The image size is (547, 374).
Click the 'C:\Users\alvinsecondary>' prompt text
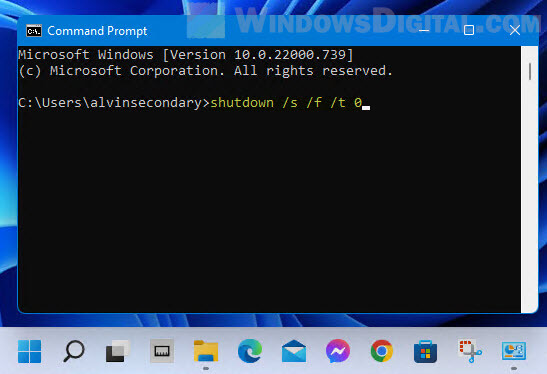click(x=114, y=103)
